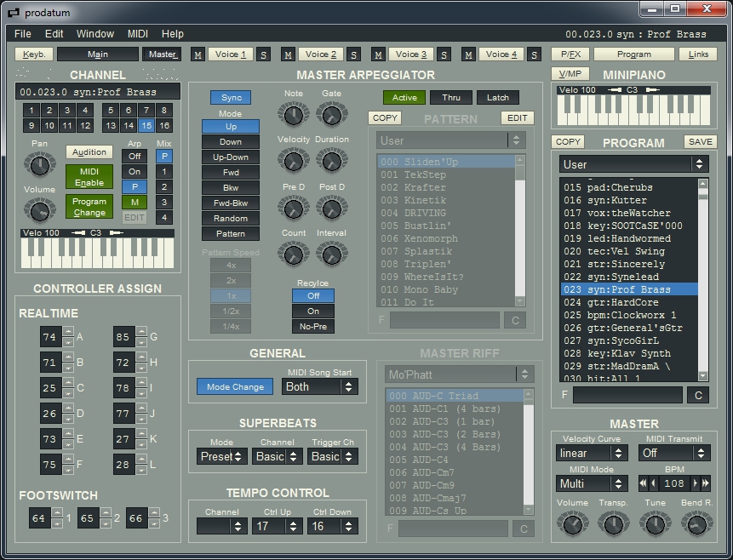Enable arpeggiator Latch
Image resolution: width=733 pixels, height=560 pixels.
tap(498, 98)
